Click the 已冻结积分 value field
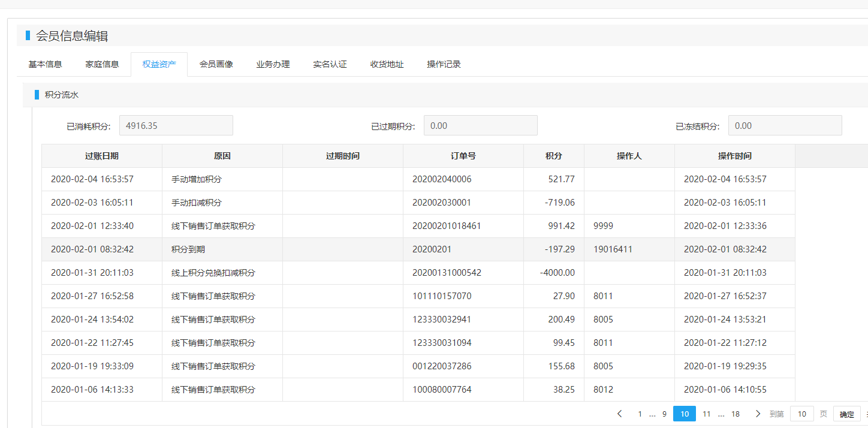The width and height of the screenshot is (868, 428). (785, 126)
